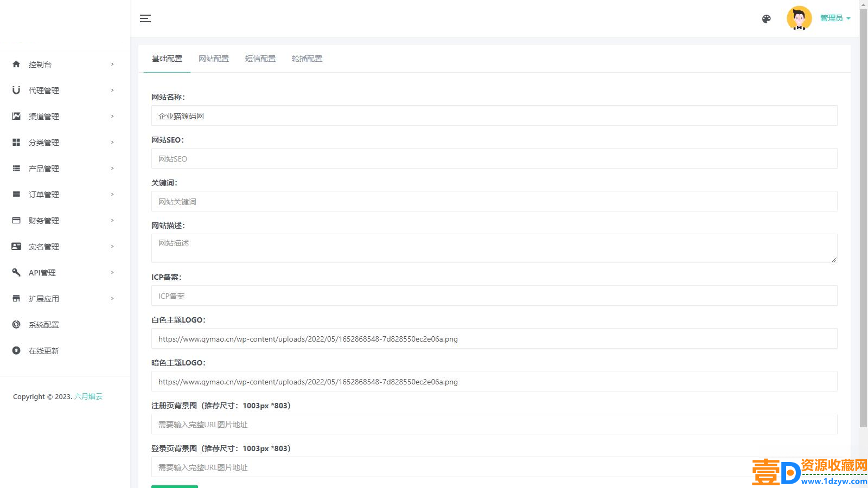Screen dimensions: 868x488
Task: Switch to the 网站配置 tab
Action: coord(214,59)
